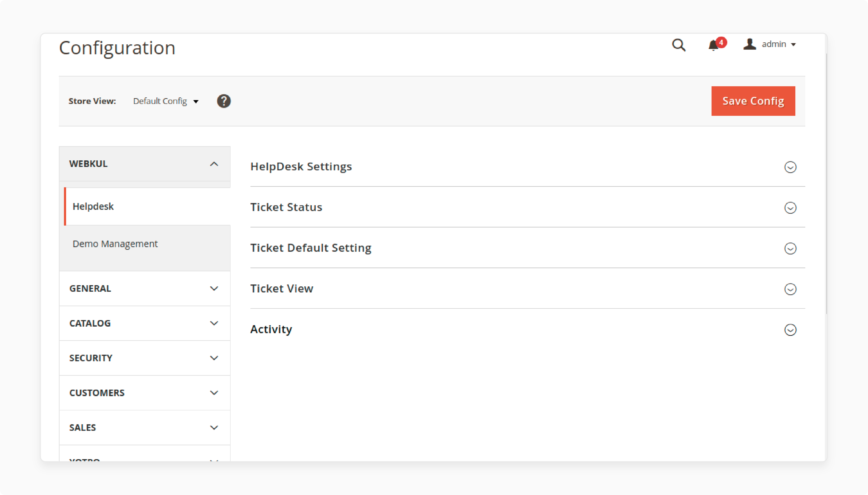The image size is (868, 495).
Task: Open the Ticket Status section title
Action: tap(286, 207)
